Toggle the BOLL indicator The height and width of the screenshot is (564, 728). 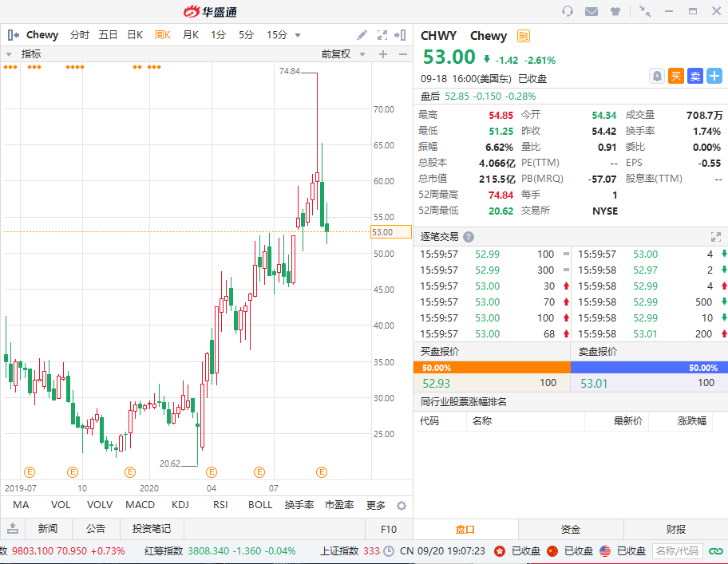[260, 505]
